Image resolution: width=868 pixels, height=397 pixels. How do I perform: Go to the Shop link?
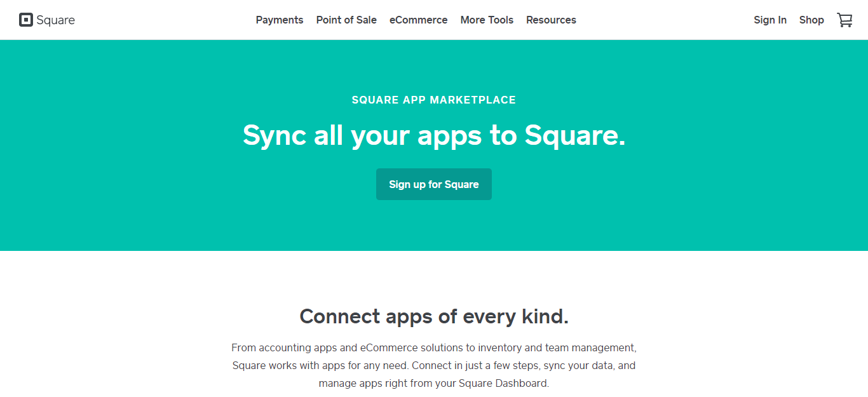[811, 20]
